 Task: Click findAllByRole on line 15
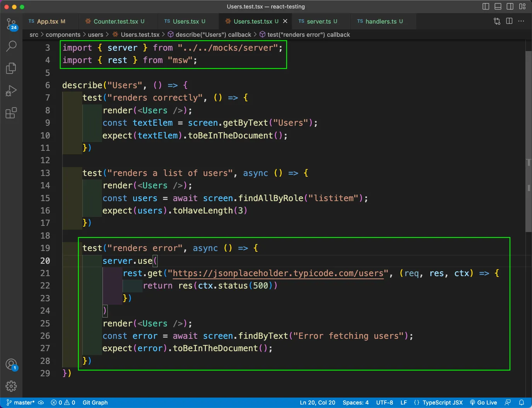click(271, 198)
